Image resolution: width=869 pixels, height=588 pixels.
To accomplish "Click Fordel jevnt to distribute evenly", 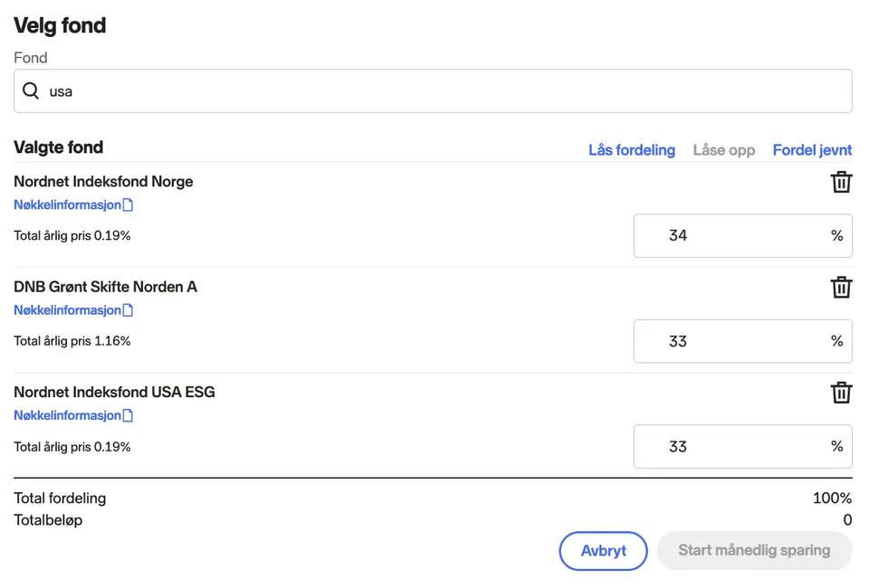I will click(813, 150).
